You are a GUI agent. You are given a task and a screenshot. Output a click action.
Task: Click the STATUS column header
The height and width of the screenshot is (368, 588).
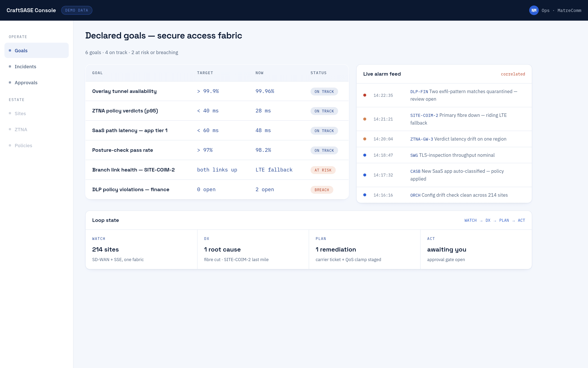[x=318, y=73]
